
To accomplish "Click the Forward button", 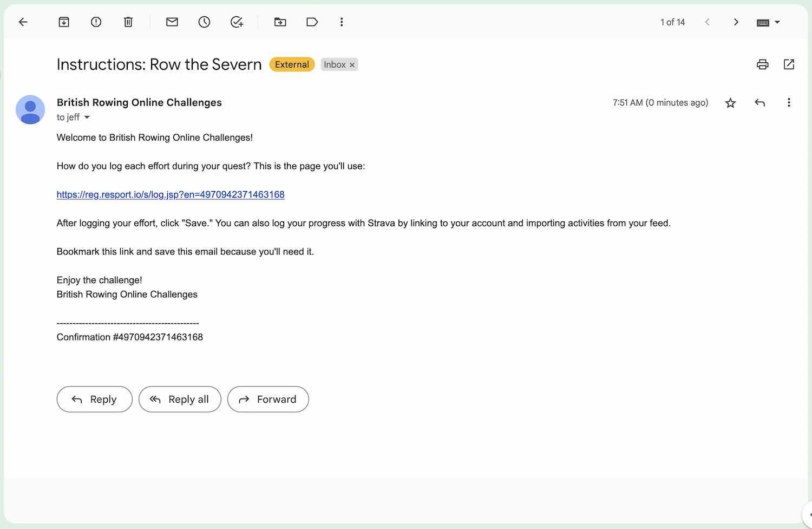I will pyautogui.click(x=268, y=399).
